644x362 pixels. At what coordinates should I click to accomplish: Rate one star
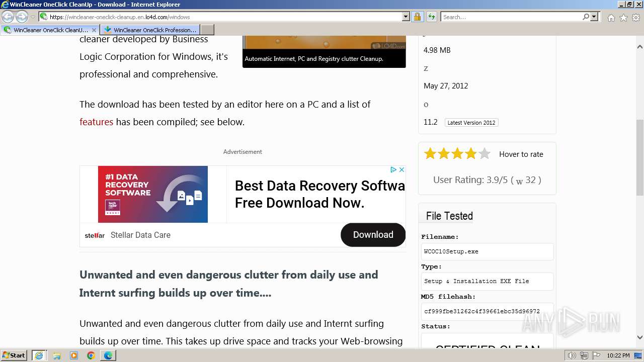pyautogui.click(x=430, y=154)
